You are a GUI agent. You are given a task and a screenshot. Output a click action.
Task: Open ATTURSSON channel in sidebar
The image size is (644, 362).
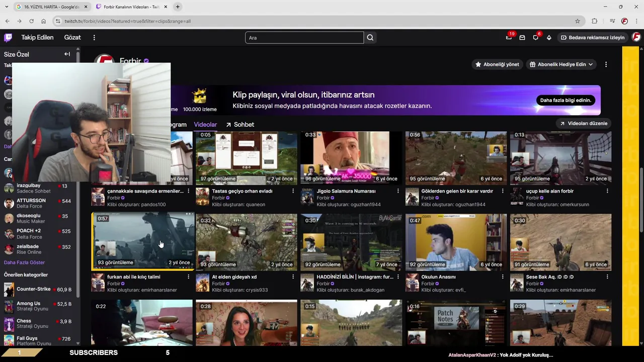pyautogui.click(x=39, y=204)
